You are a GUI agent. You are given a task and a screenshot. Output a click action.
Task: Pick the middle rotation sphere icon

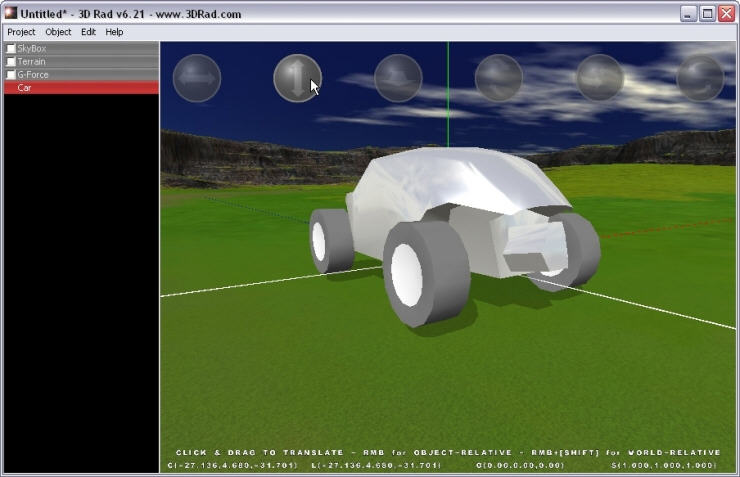click(600, 78)
